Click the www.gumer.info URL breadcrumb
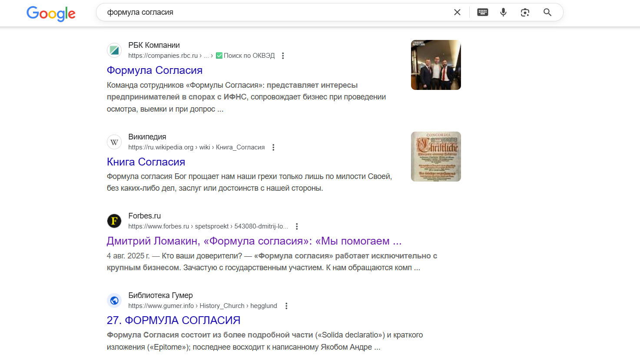This screenshot has width=640, height=364. pyautogui.click(x=202, y=306)
